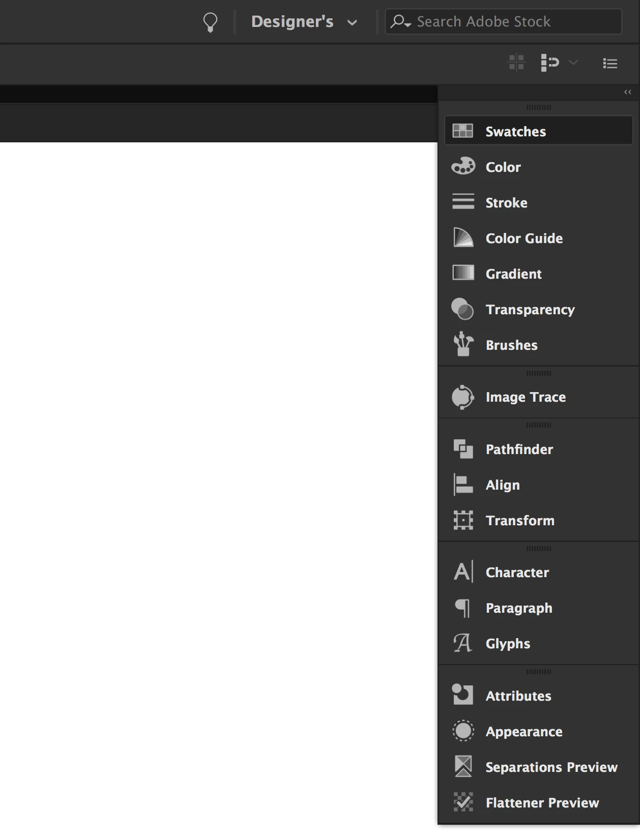Open the Attributes panel icon
Screen dimensions: 640x840
click(462, 695)
